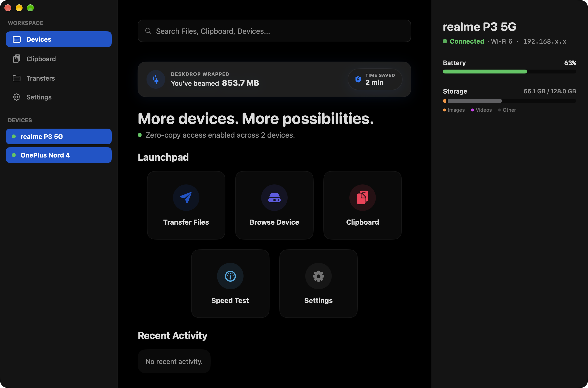Click the green status dot beside OnePlus Nord 4
Screen dimensions: 588x388
(x=14, y=155)
